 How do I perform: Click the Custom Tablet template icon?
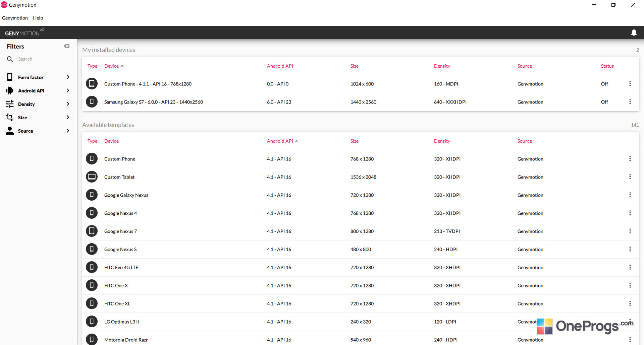pos(92,177)
